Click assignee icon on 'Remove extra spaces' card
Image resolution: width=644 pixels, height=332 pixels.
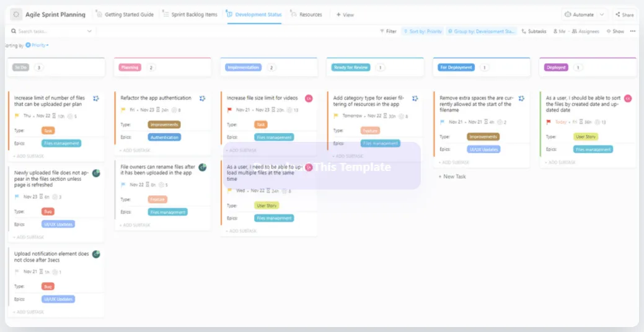521,98
